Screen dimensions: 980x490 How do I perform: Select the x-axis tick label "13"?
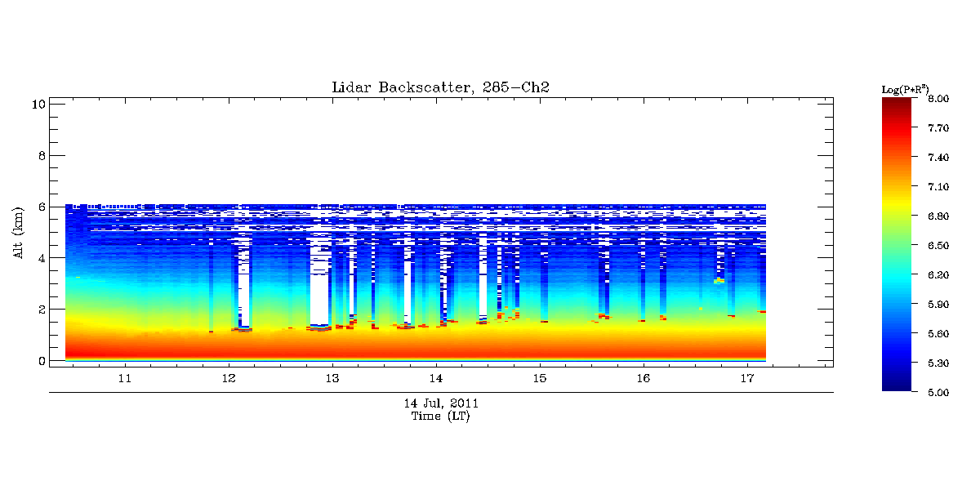click(332, 379)
